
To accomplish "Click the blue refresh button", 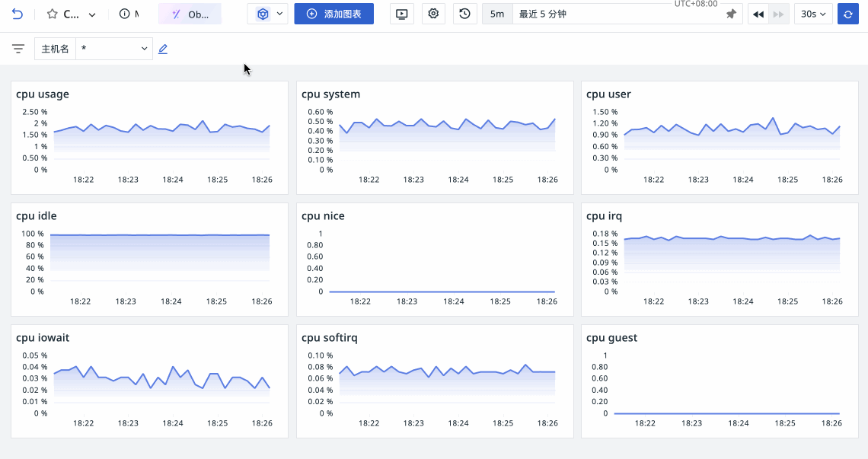I will click(848, 14).
